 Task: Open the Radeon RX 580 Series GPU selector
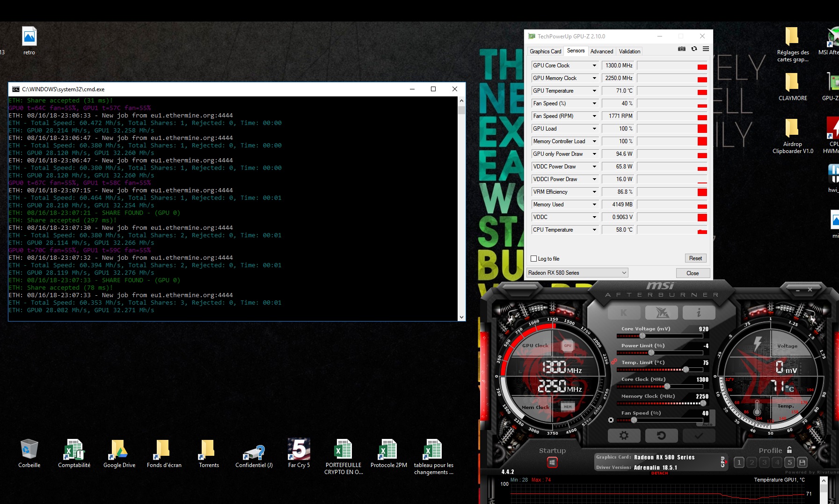tap(576, 272)
